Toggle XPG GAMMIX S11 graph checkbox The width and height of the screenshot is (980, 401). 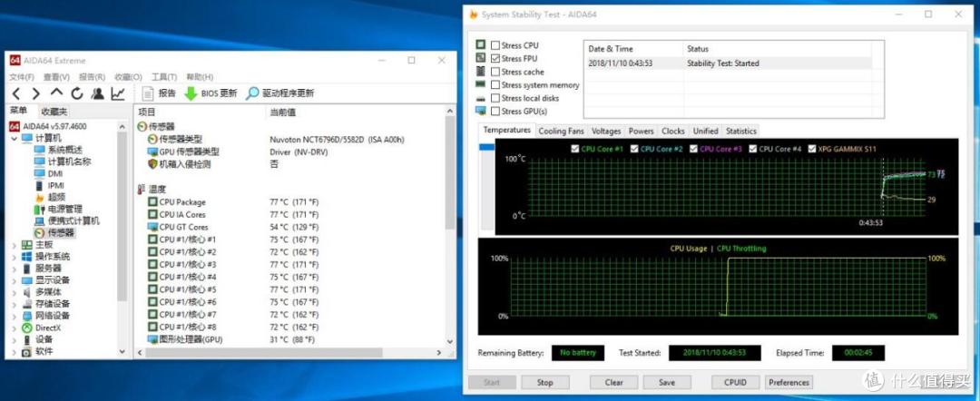click(812, 150)
